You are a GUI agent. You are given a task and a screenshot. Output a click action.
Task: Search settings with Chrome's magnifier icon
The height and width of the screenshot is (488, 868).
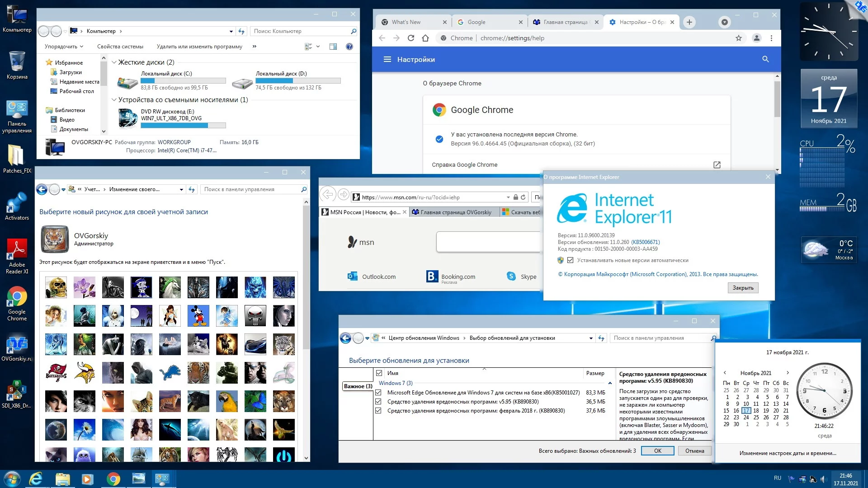point(765,59)
